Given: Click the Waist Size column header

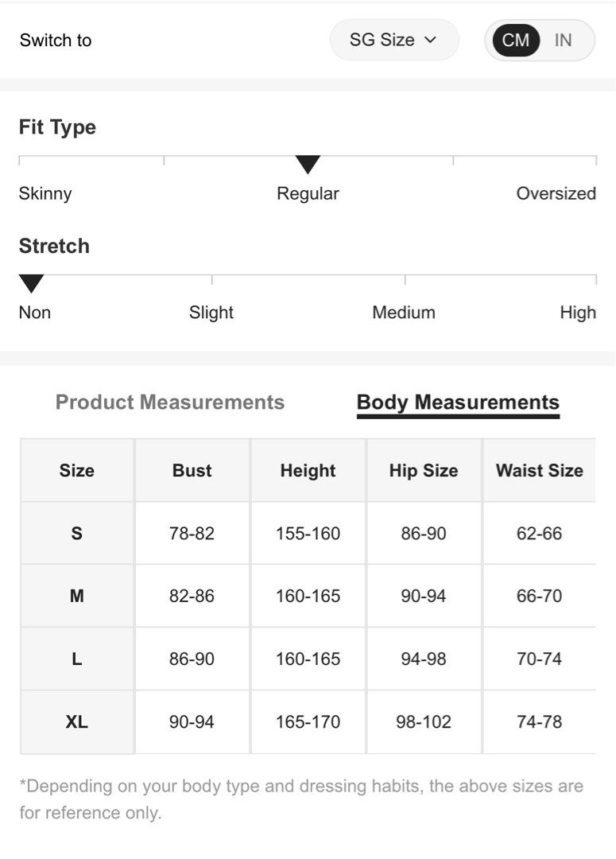Looking at the screenshot, I should tap(540, 470).
